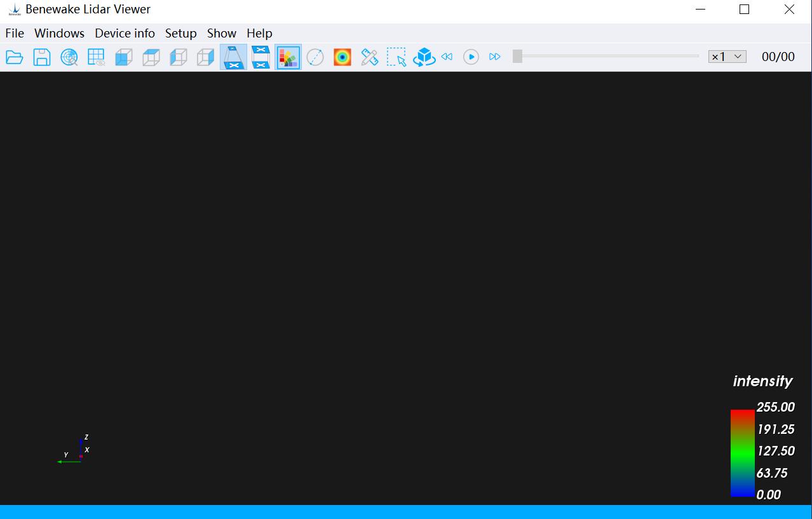Open the File menu
Viewport: 812px width, 519px height.
[x=15, y=33]
